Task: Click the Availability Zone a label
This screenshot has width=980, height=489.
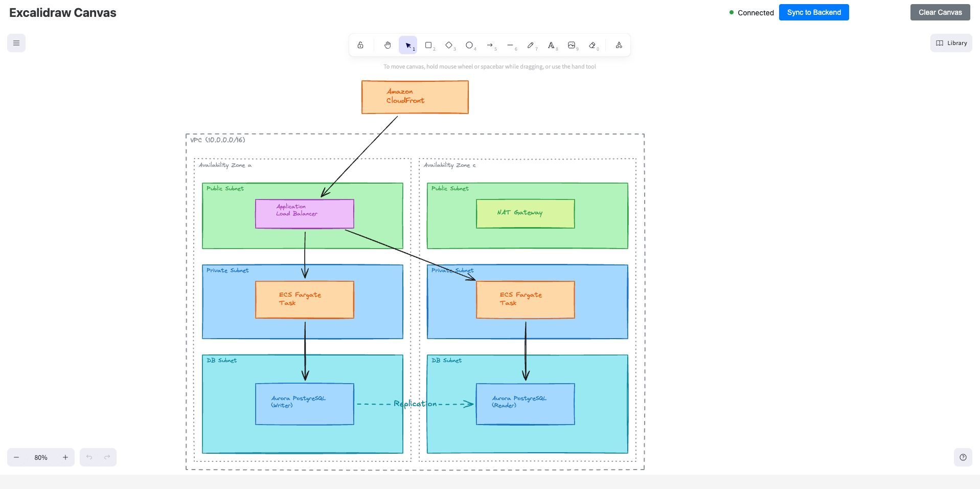Action: [x=225, y=165]
